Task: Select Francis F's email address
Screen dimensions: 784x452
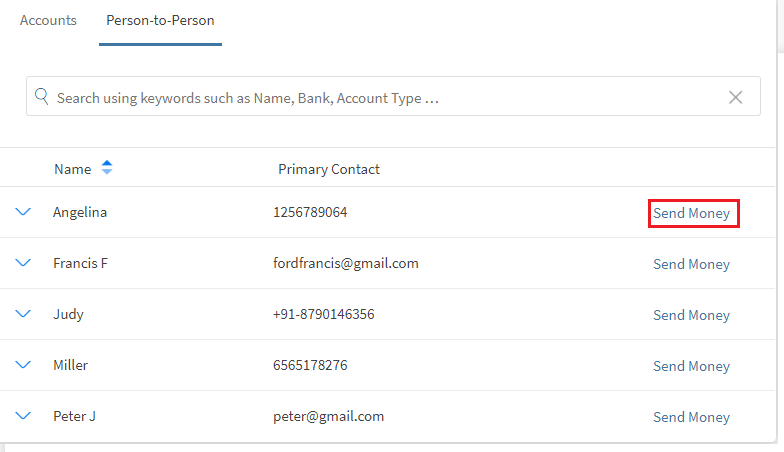Action: (x=345, y=263)
